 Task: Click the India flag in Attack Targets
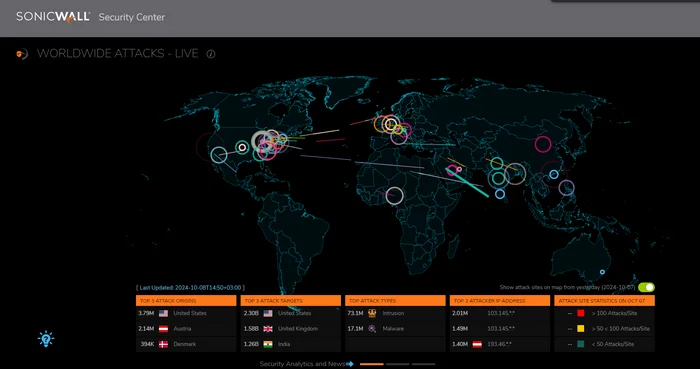tap(268, 344)
